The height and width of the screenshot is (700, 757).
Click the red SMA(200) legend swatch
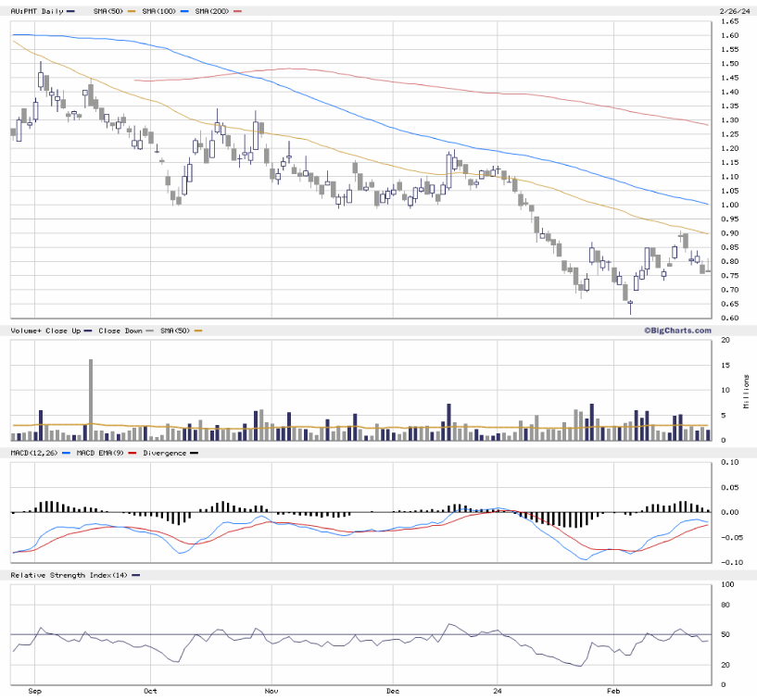tap(237, 11)
